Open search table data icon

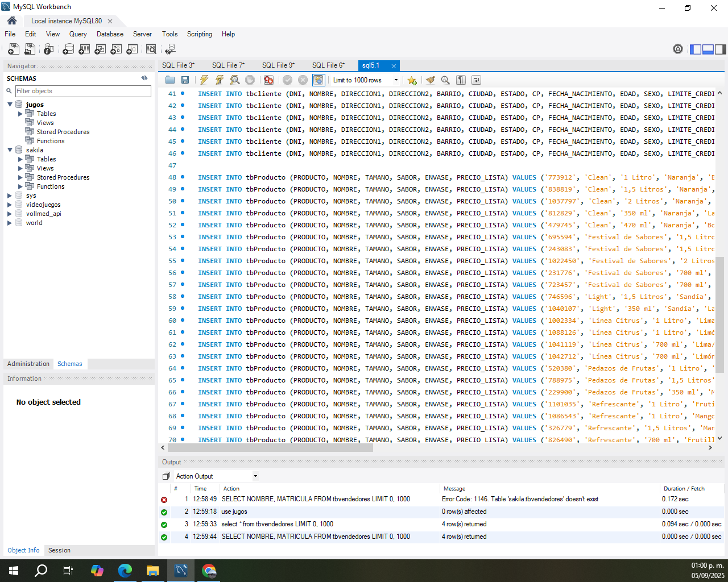(151, 49)
